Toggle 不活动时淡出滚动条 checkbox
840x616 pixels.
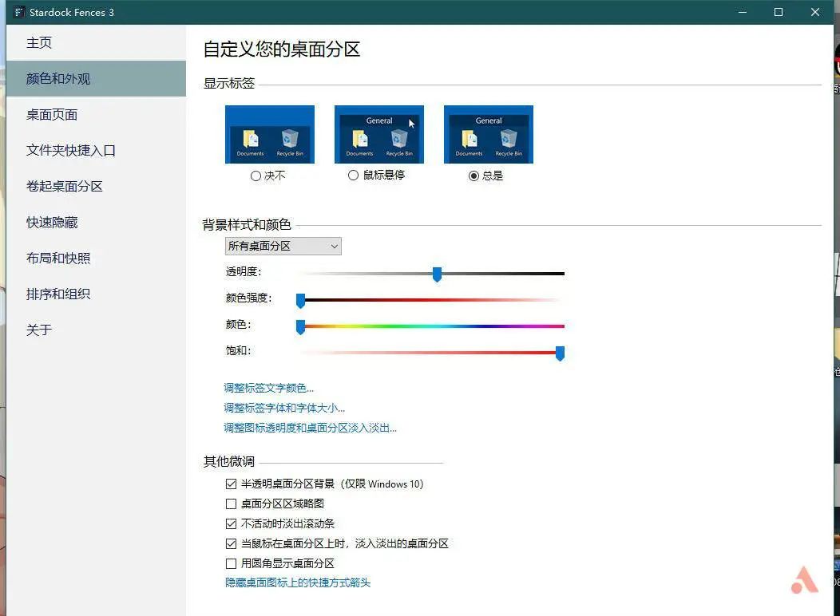coord(231,523)
